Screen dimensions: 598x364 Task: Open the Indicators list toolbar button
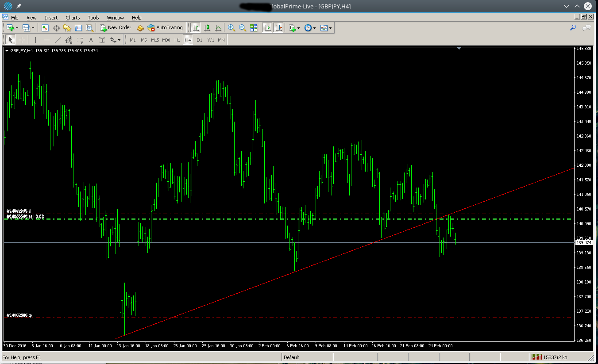(292, 27)
